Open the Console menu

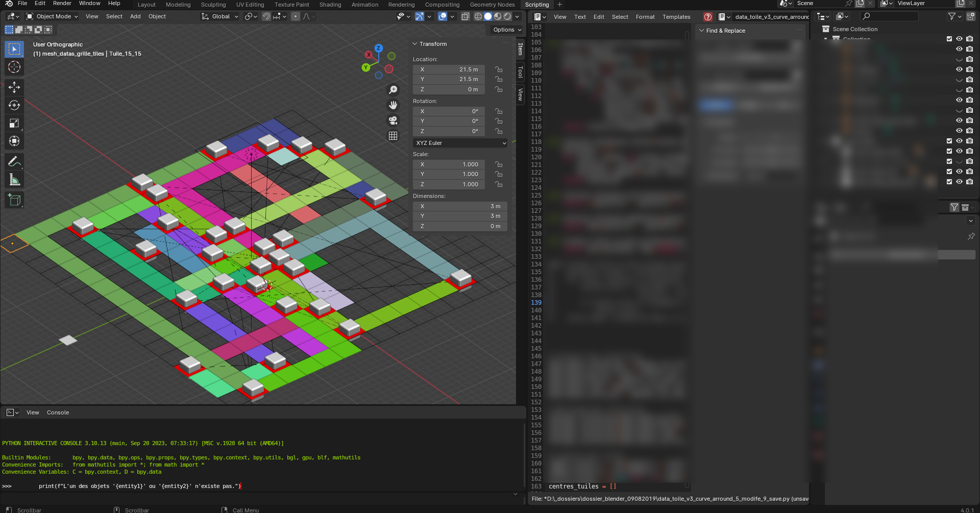pyautogui.click(x=58, y=412)
